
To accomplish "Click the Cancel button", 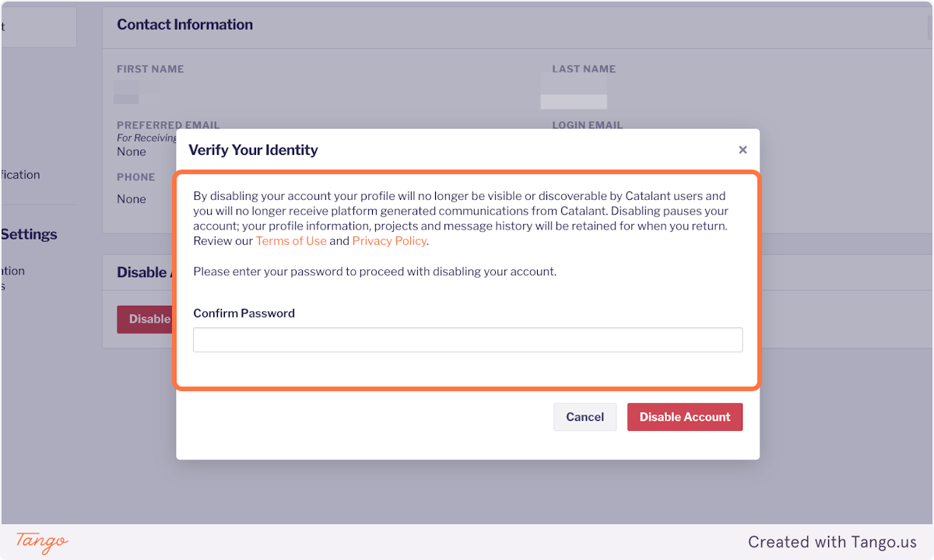I will (585, 417).
